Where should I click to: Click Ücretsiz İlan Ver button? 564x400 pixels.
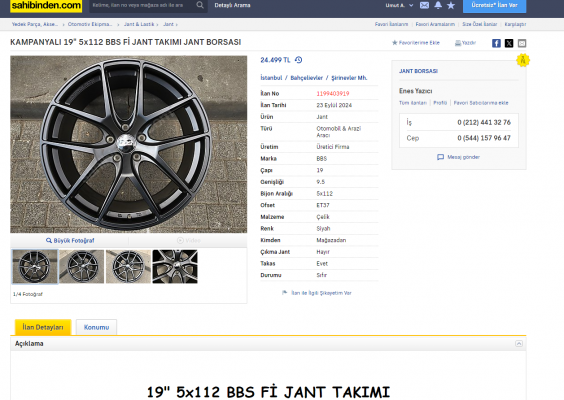point(495,5)
